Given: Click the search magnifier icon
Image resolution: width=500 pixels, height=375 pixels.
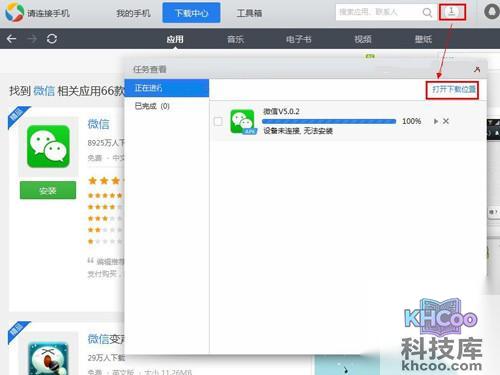Looking at the screenshot, I should click(x=427, y=13).
